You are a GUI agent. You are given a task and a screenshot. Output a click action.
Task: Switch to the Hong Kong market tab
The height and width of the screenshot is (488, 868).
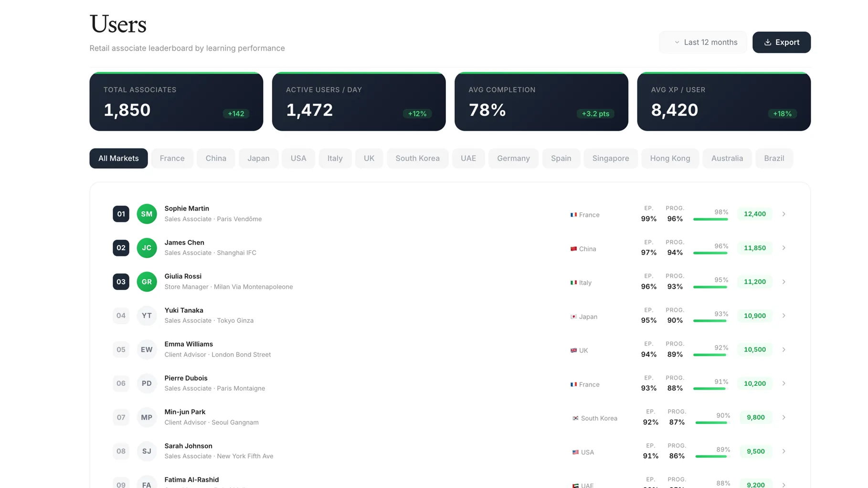pyautogui.click(x=669, y=159)
